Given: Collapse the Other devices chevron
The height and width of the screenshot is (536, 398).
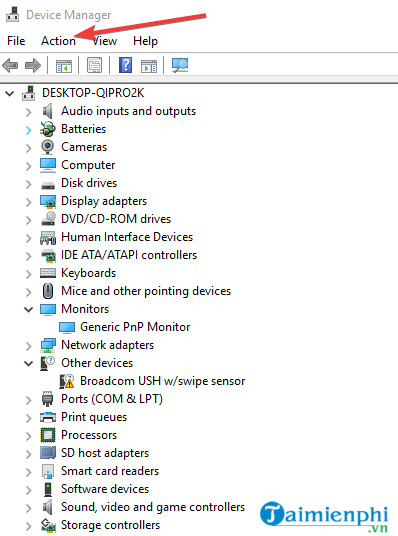Looking at the screenshot, I should 29,363.
